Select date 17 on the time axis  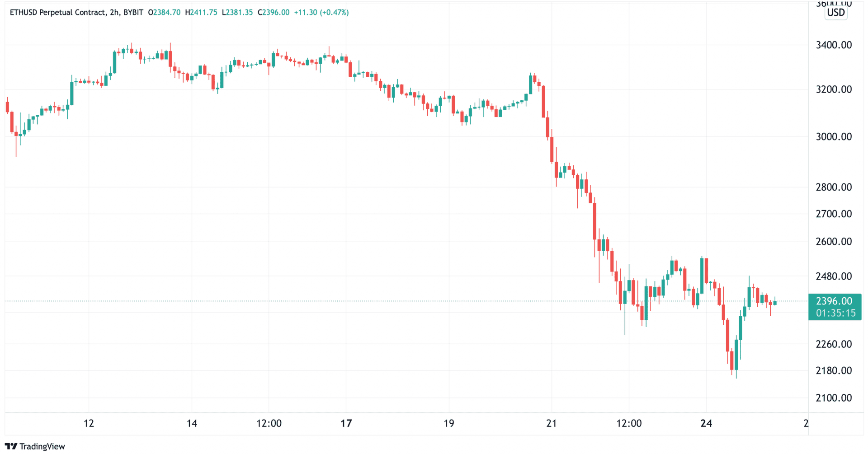click(x=346, y=424)
